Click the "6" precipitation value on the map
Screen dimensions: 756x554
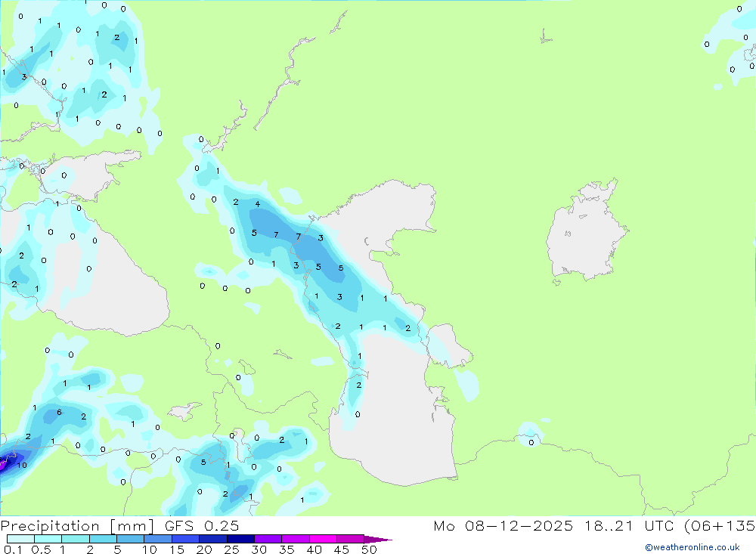tap(59, 412)
